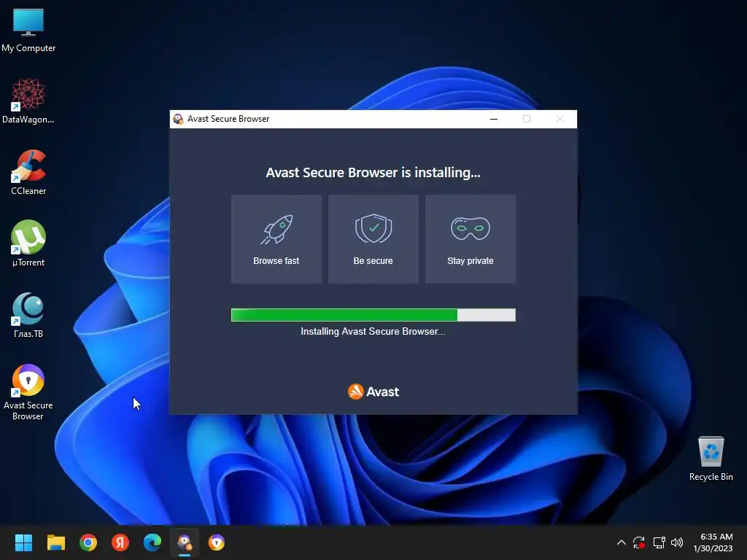Launch Google Chrome from the taskbar
This screenshot has height=560, width=747.
click(x=88, y=542)
